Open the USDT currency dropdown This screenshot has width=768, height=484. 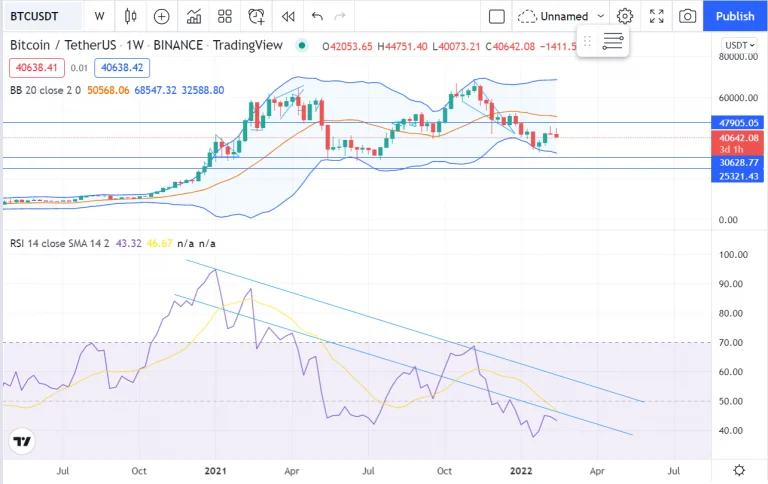pyautogui.click(x=740, y=46)
